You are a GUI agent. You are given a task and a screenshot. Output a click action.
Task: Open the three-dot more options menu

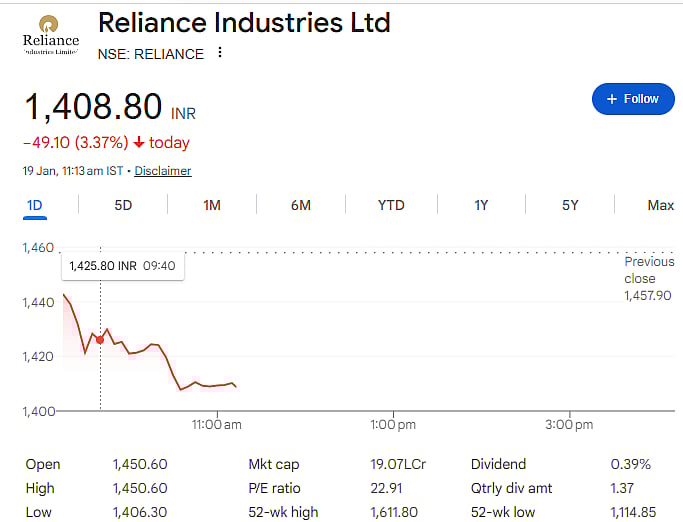(x=220, y=54)
